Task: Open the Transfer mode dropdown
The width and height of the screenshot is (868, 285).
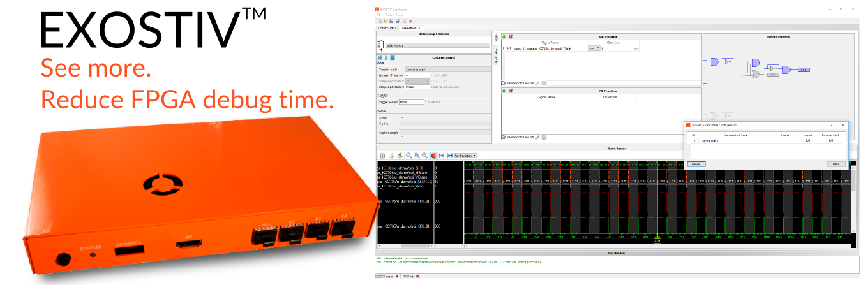Action: (x=447, y=69)
